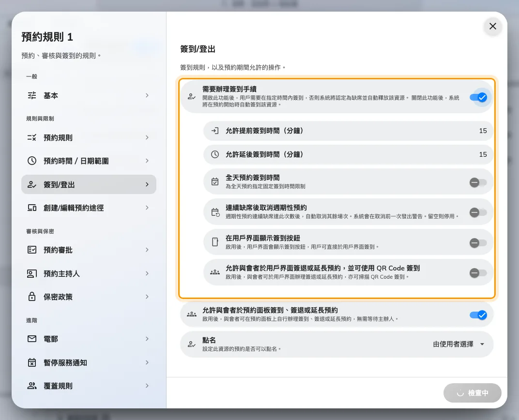519x420 pixels.
Task: Open the 電郵 settings entry
Action: (89, 339)
